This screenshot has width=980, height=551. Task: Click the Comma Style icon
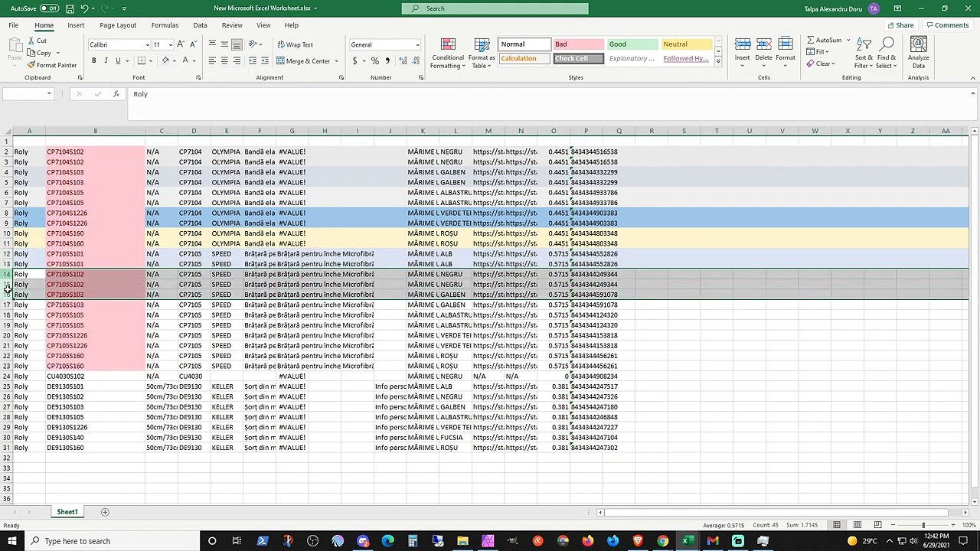click(x=387, y=60)
